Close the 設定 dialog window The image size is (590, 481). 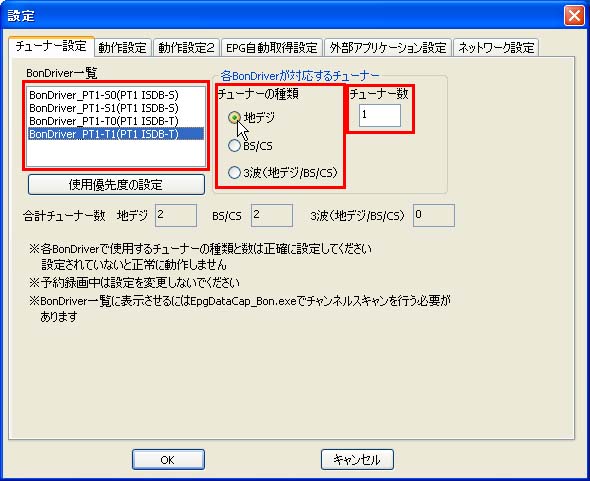[x=574, y=16]
